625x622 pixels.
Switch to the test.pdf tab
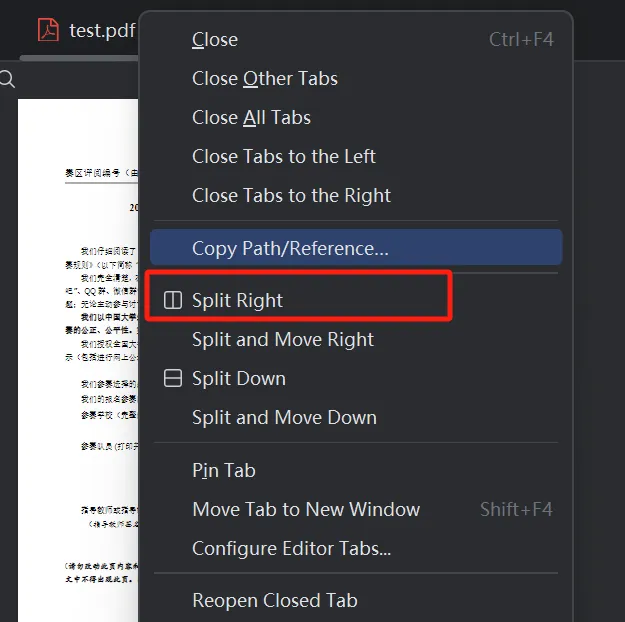(101, 30)
